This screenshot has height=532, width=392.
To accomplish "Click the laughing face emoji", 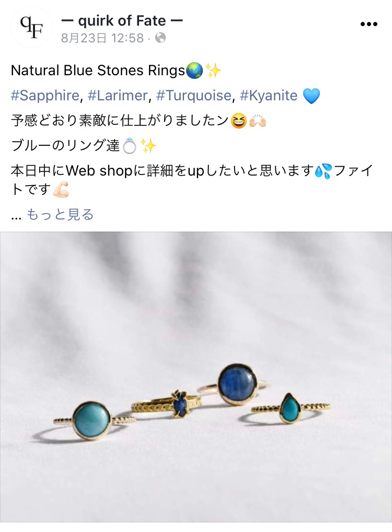I will (x=238, y=121).
